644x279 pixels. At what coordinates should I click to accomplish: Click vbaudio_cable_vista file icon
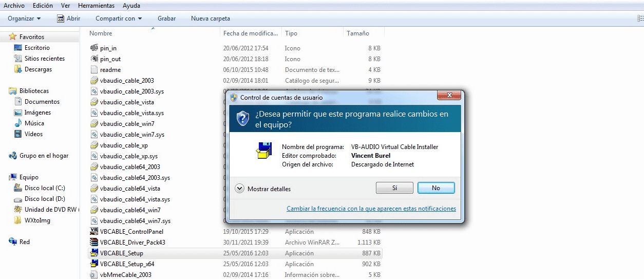point(94,102)
